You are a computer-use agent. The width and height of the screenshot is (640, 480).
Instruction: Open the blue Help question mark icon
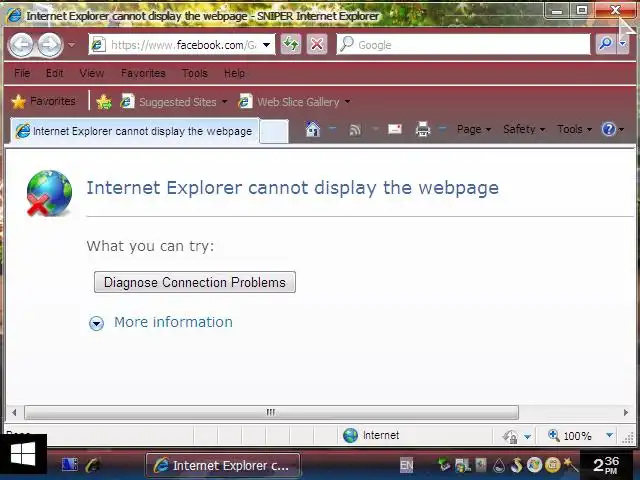point(609,129)
